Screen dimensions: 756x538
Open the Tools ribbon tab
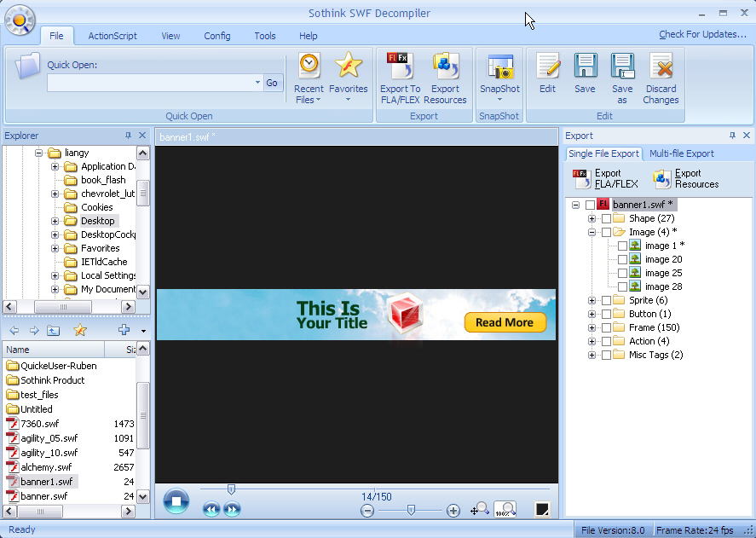click(x=265, y=36)
